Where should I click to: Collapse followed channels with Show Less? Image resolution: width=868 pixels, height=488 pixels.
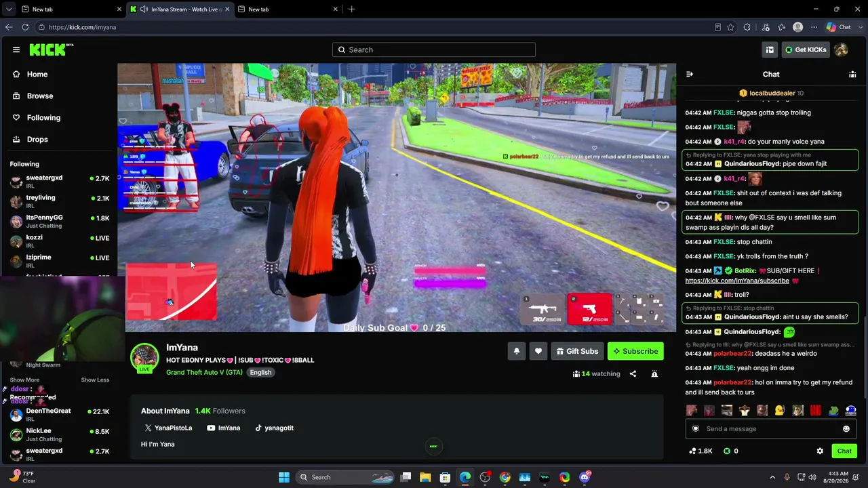(95, 380)
